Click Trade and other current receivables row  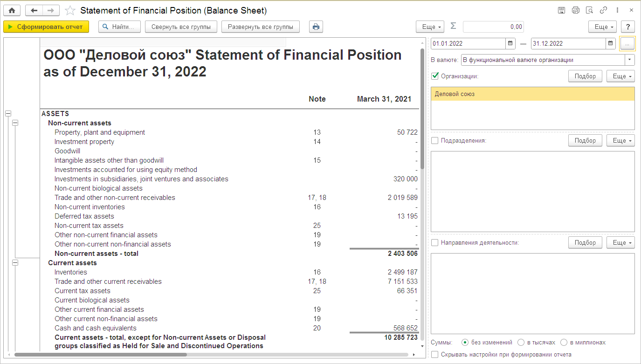(x=229, y=282)
